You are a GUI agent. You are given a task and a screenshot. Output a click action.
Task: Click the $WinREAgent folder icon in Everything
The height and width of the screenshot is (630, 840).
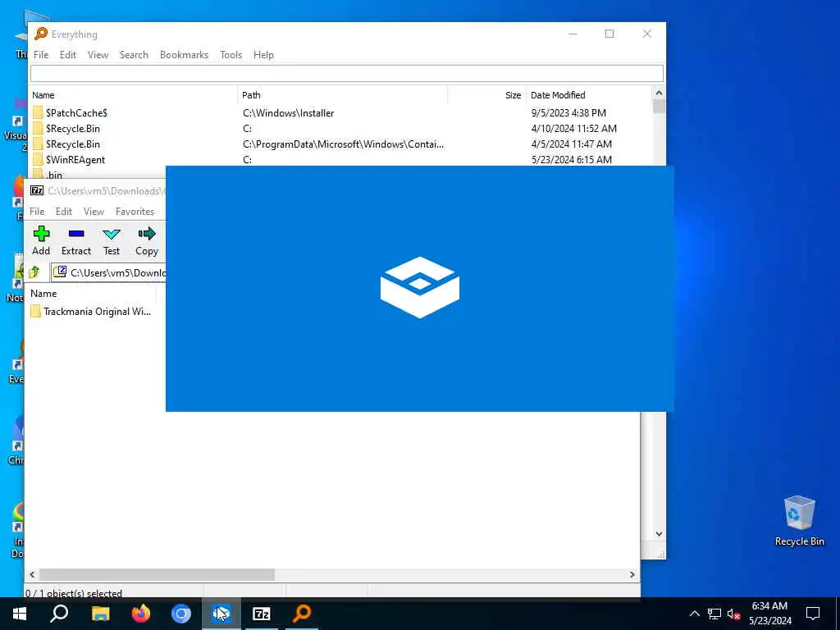38,159
